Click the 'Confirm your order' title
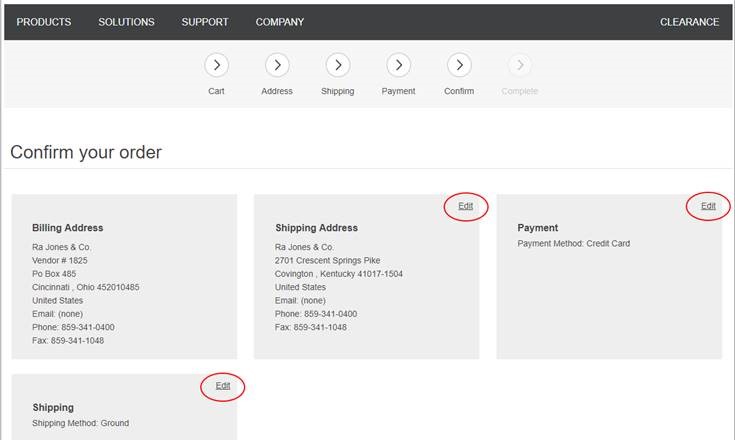The image size is (735, 440). click(86, 152)
